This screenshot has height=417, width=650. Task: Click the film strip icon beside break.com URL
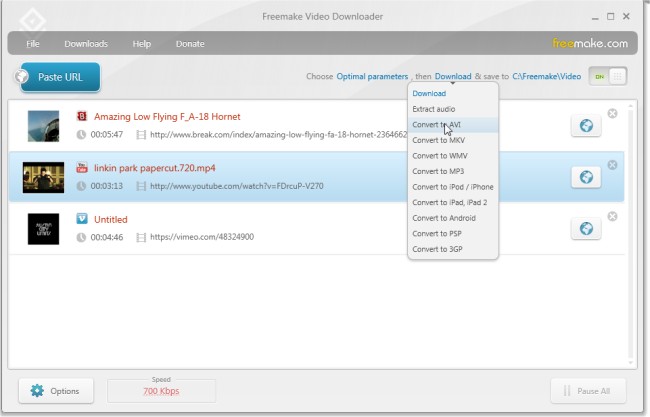[141, 135]
